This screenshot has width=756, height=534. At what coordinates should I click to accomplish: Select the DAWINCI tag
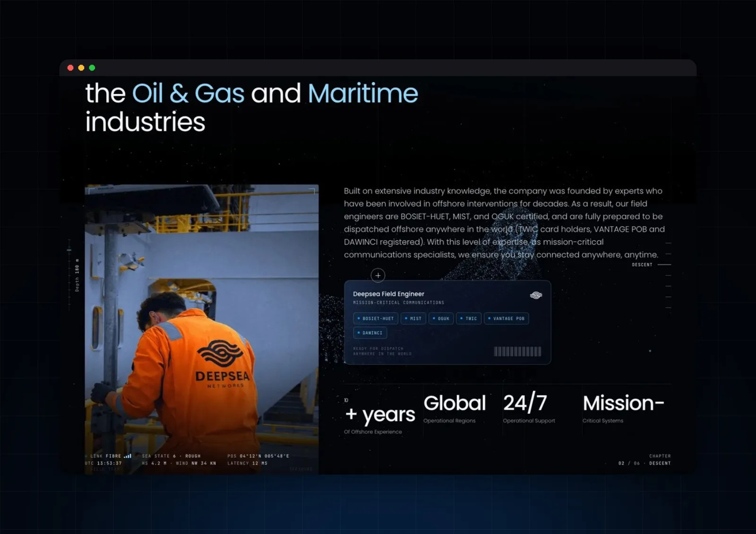370,333
